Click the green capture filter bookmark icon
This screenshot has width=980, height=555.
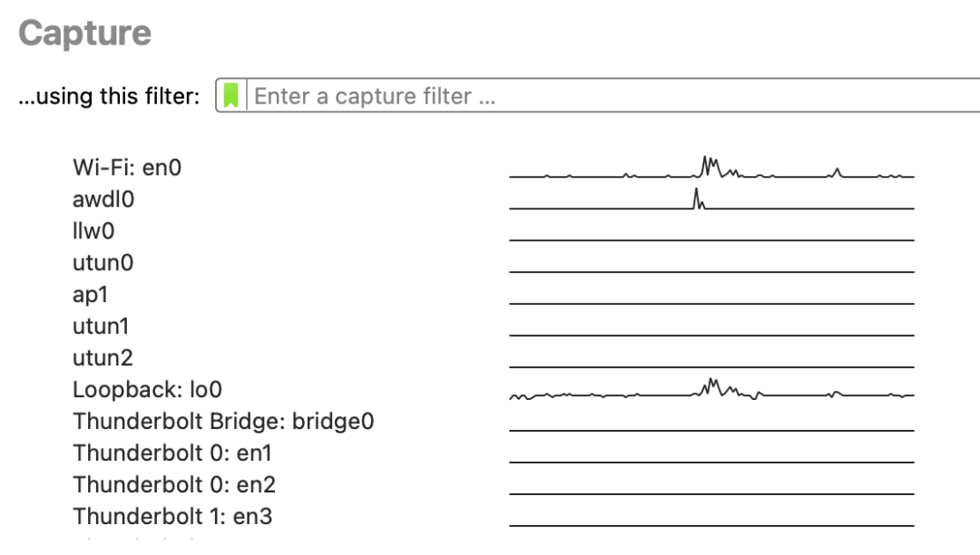pyautogui.click(x=230, y=95)
